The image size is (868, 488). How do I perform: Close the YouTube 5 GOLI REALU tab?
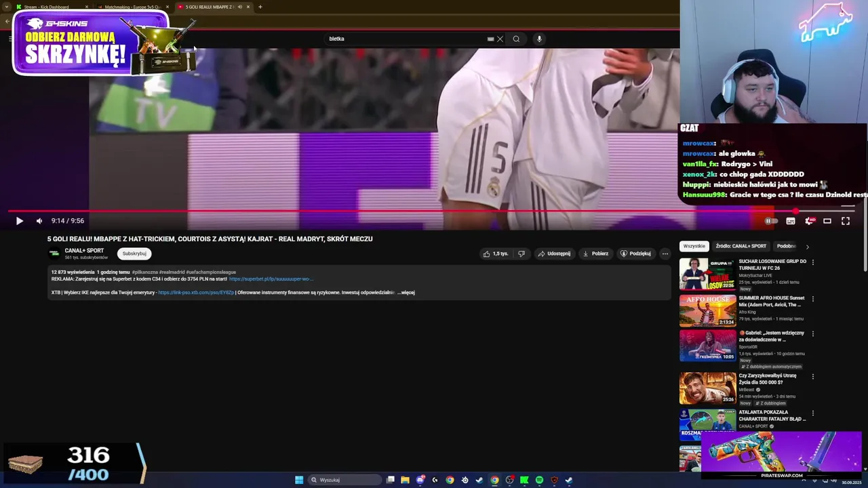(248, 7)
